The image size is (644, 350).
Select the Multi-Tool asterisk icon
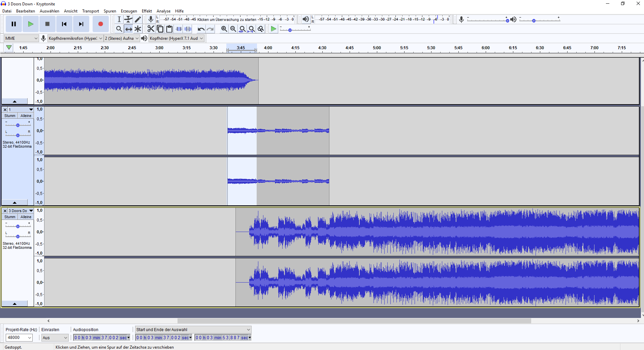(138, 29)
